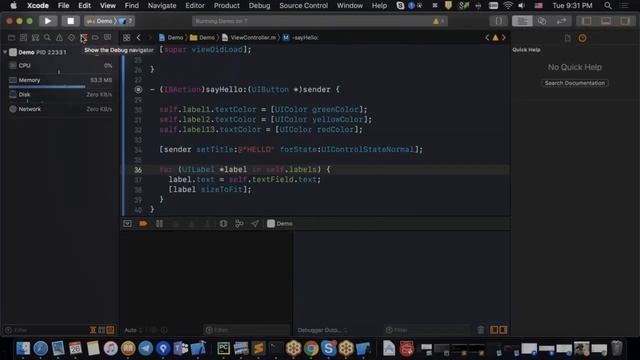This screenshot has height=360, width=640.
Task: Click the Run (play) button
Action: (x=48, y=21)
